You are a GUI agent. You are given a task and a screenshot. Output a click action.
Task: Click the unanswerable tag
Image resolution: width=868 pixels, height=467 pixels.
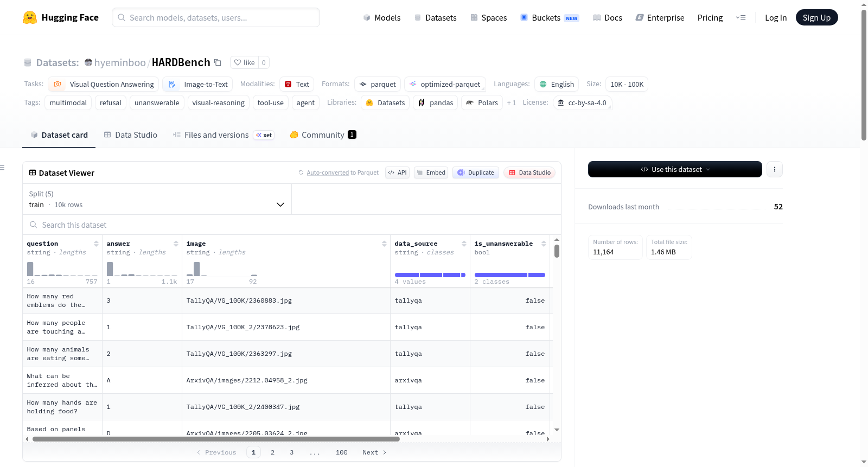[x=157, y=103]
